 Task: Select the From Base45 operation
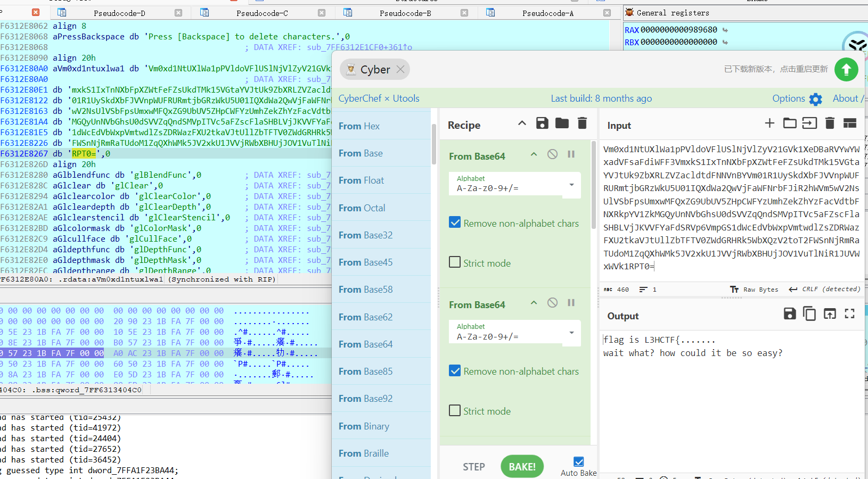tap(381, 262)
